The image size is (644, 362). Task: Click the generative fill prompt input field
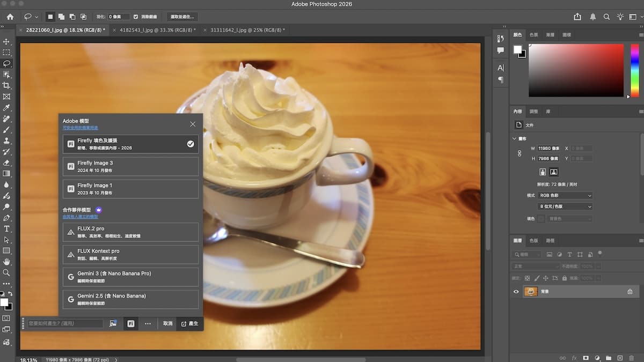tap(65, 324)
